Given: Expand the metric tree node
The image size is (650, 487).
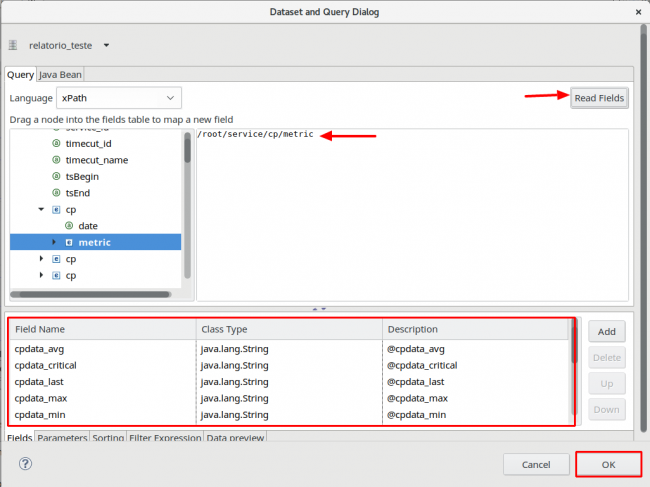Looking at the screenshot, I should click(55, 242).
